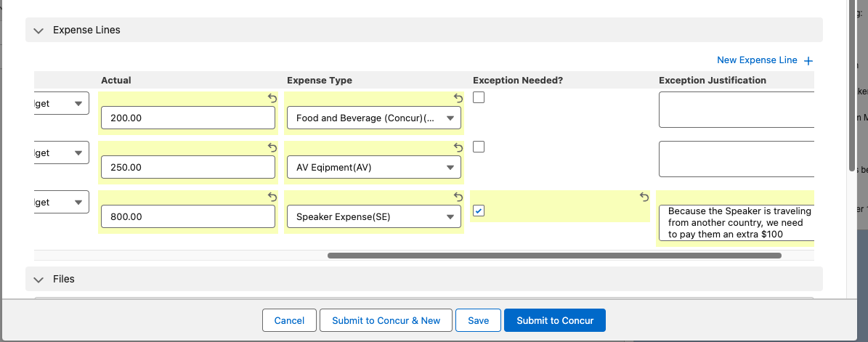Undo the 200.00 Actual amount change
Screen dimensions: 868x342
click(x=272, y=98)
